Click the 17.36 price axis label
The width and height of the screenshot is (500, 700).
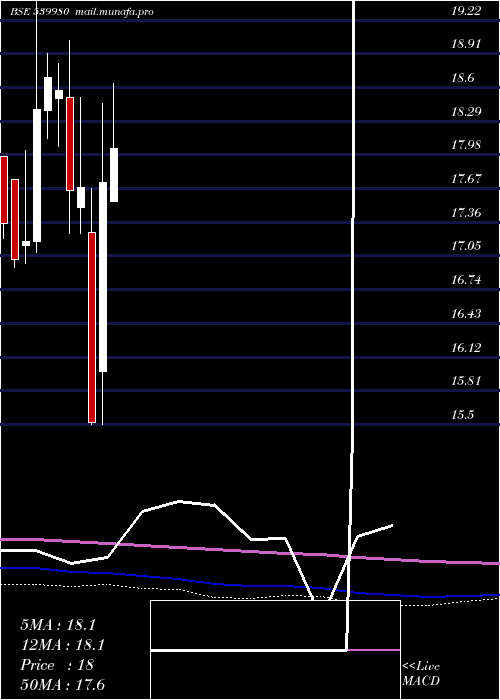[x=467, y=212]
